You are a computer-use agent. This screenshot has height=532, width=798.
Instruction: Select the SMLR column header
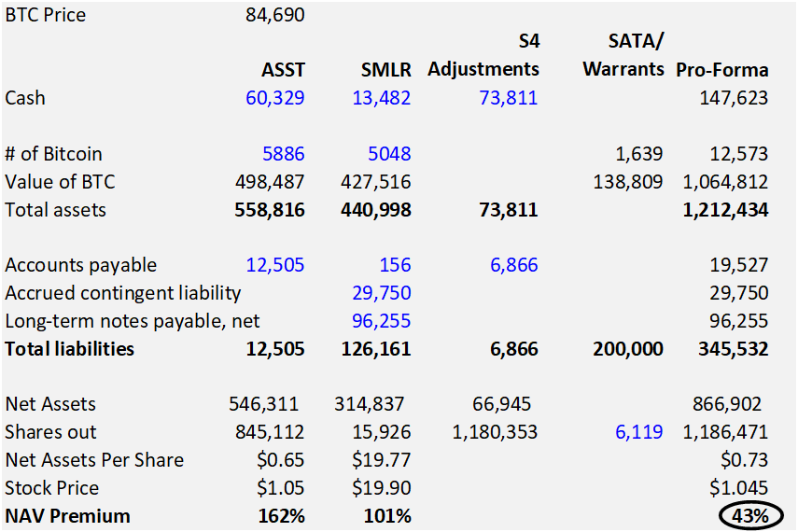click(385, 70)
